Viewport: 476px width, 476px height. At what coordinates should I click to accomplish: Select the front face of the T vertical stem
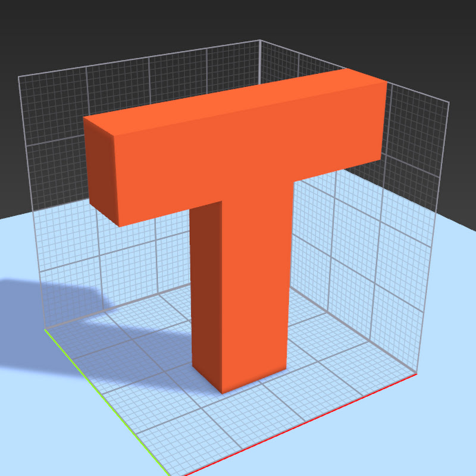tap(256, 286)
